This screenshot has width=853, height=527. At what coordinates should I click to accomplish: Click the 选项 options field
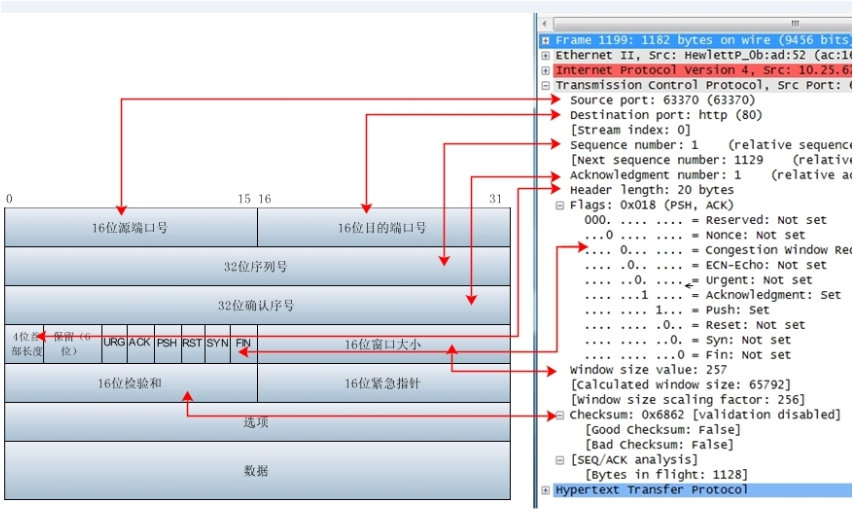tap(257, 422)
